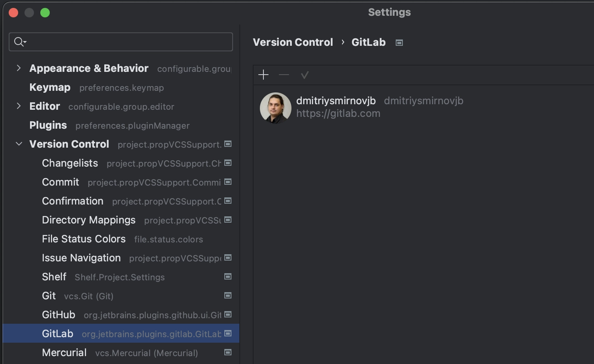Click the project icon on Version Control row
This screenshot has height=364, width=594.
click(228, 144)
